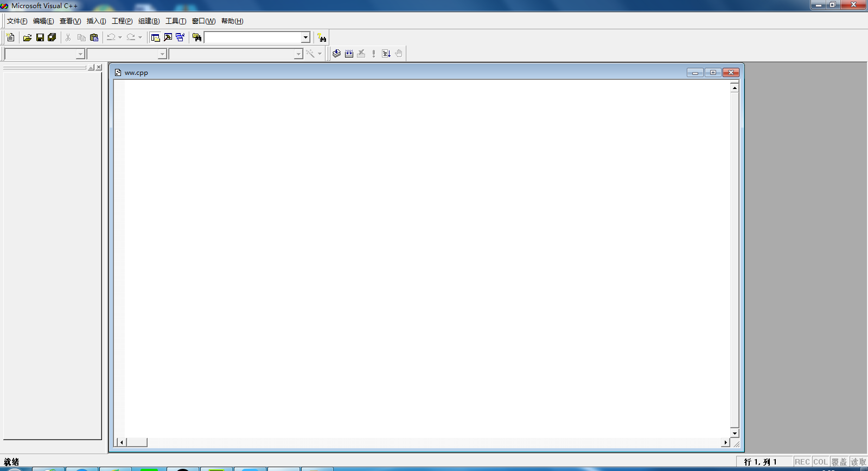Click the Cut scissors icon

tap(68, 37)
